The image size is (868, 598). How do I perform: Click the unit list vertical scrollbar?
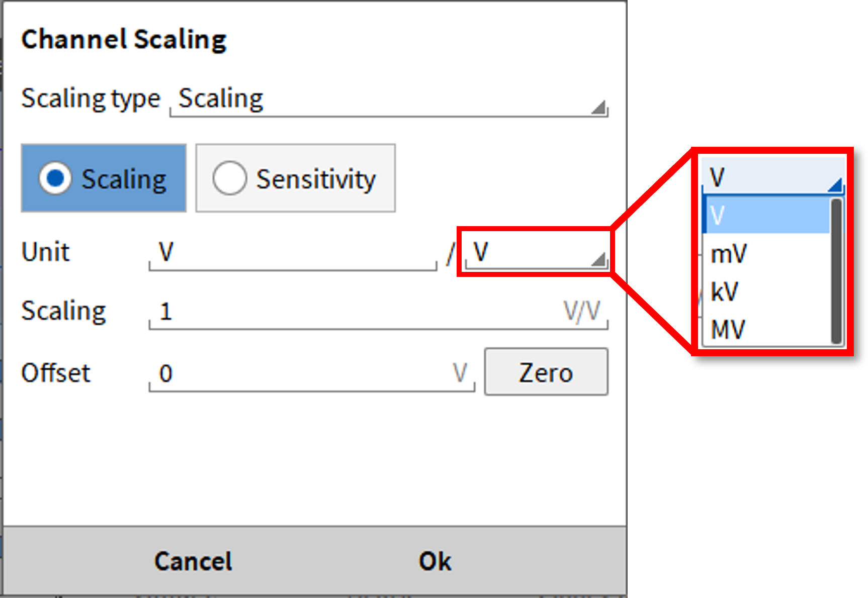836,271
